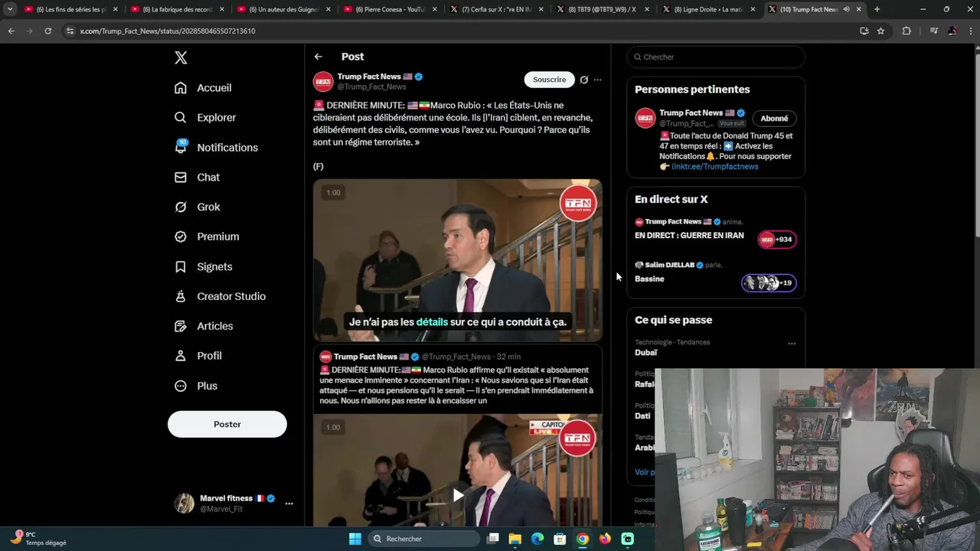980x551 pixels.
Task: Open weather widget Temps dégagé
Action: [38, 539]
